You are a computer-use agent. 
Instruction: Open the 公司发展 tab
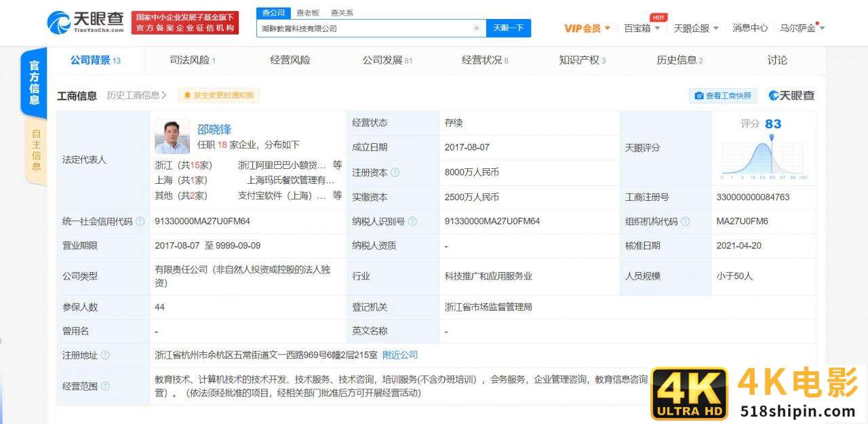point(387,60)
